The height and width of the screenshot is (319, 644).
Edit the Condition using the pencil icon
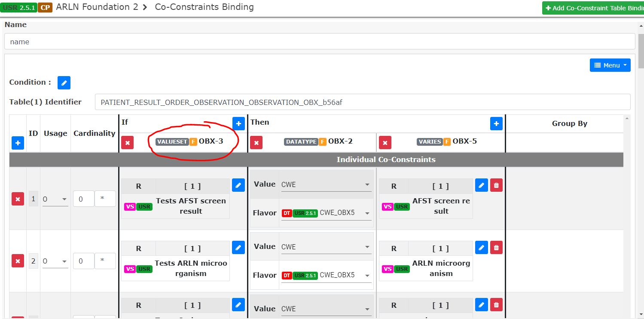pyautogui.click(x=64, y=83)
